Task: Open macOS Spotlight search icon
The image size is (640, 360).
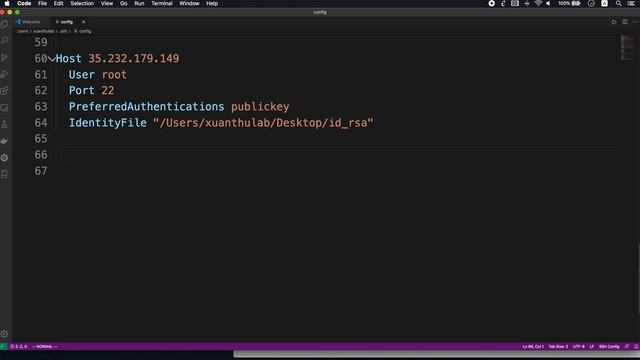Action: tap(619, 3)
